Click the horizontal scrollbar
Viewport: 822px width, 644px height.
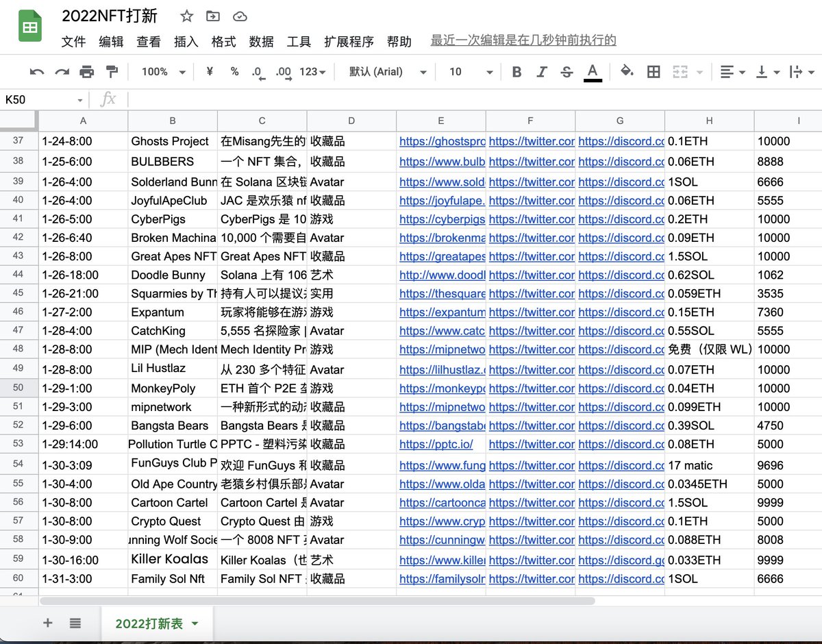click(x=318, y=601)
